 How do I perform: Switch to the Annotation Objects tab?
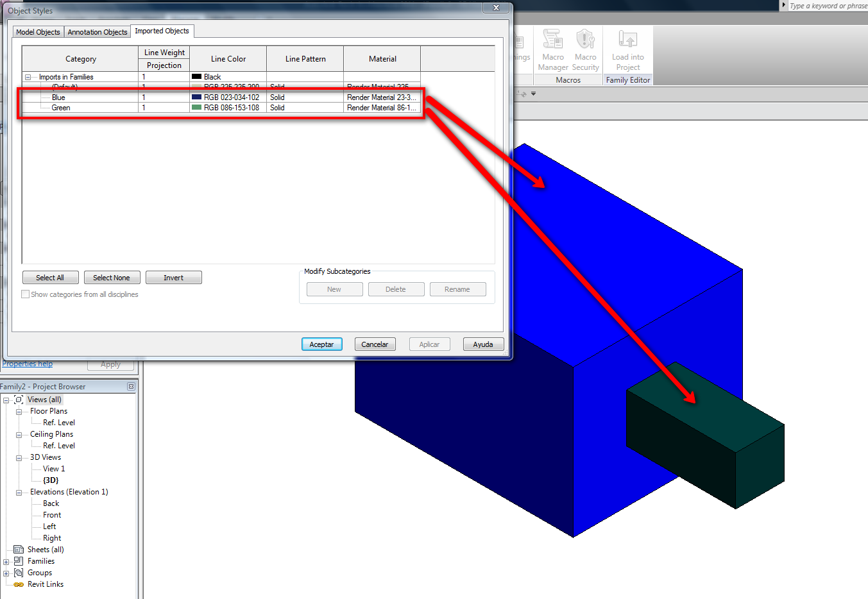[x=98, y=32]
